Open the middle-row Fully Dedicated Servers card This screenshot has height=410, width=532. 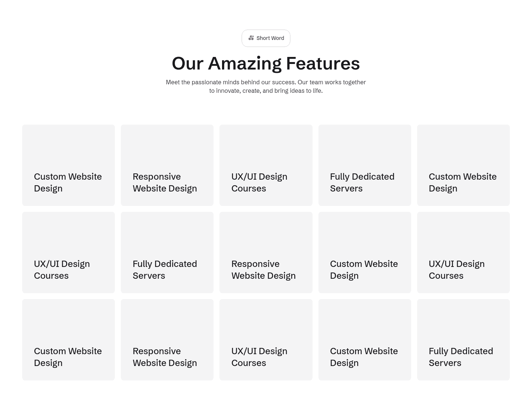[x=167, y=253]
